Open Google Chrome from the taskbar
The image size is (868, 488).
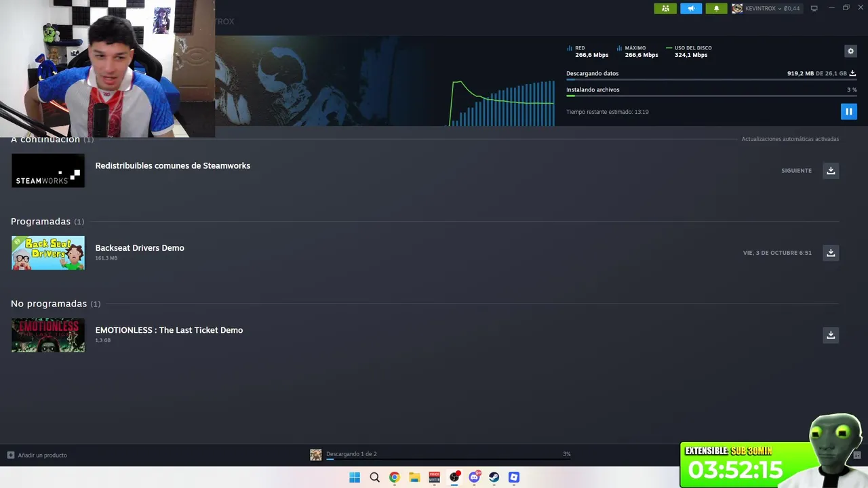pos(395,477)
